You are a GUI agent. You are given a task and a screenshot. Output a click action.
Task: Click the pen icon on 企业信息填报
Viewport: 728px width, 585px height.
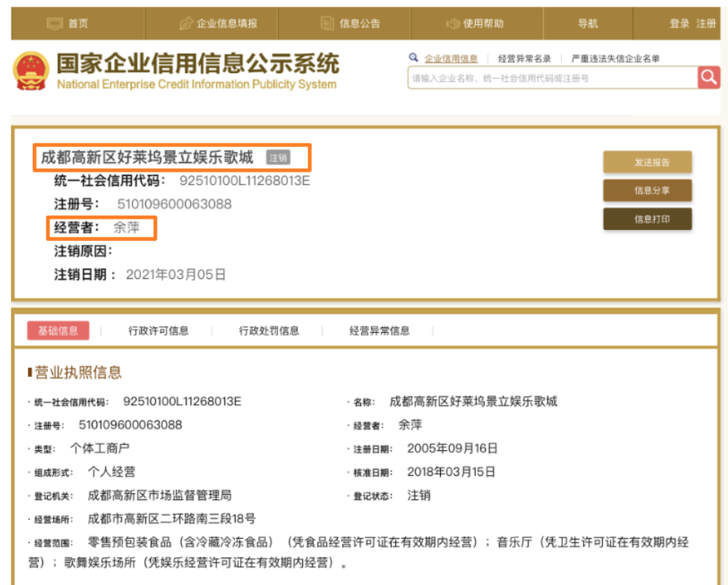pyautogui.click(x=186, y=23)
